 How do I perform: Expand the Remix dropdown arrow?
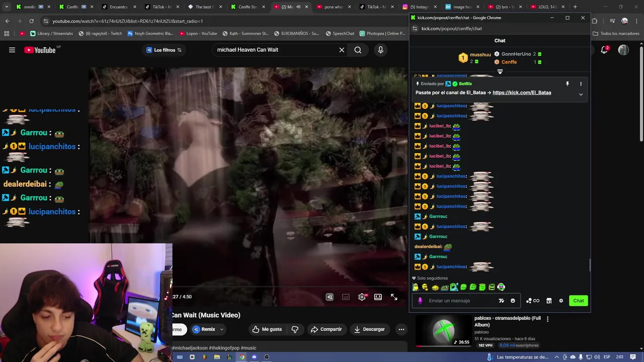pyautogui.click(x=221, y=329)
